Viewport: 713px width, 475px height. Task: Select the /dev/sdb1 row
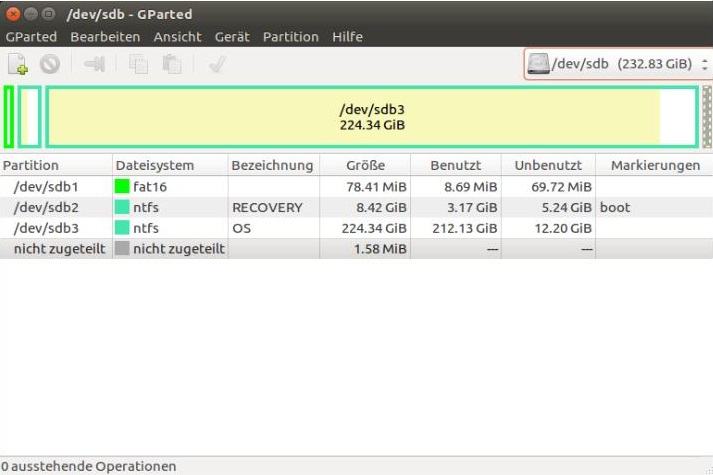356,186
